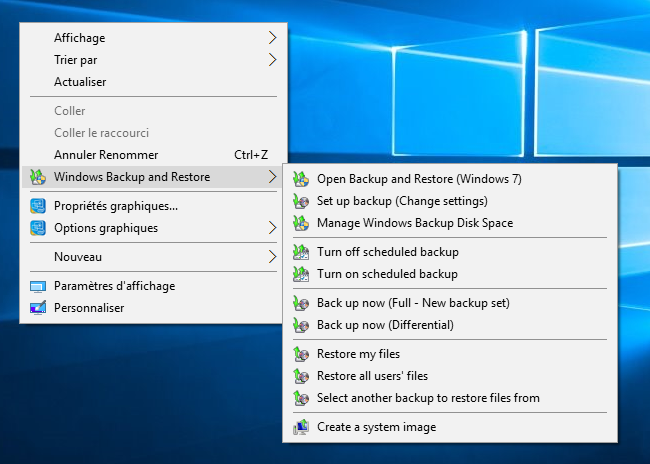Click the icon beside Select another backup

(301, 398)
